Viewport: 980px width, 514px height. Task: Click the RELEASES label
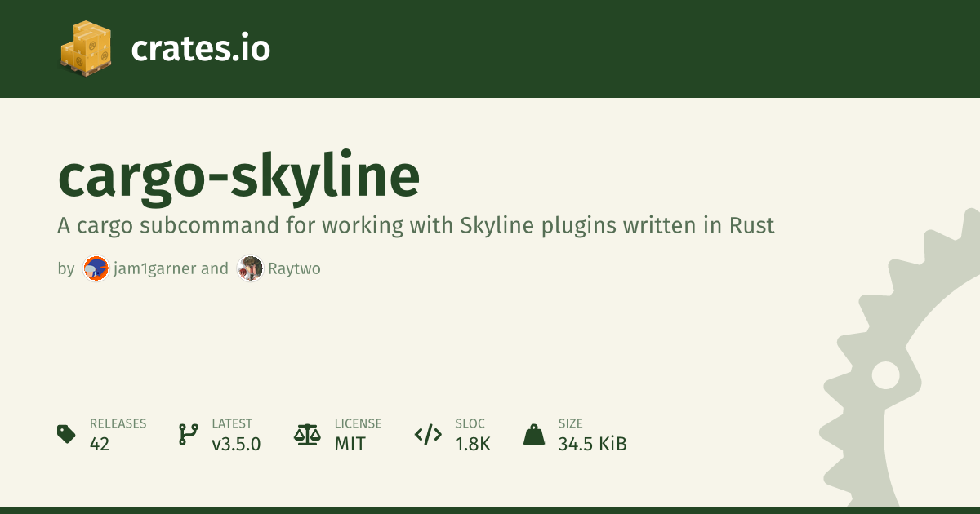click(118, 423)
